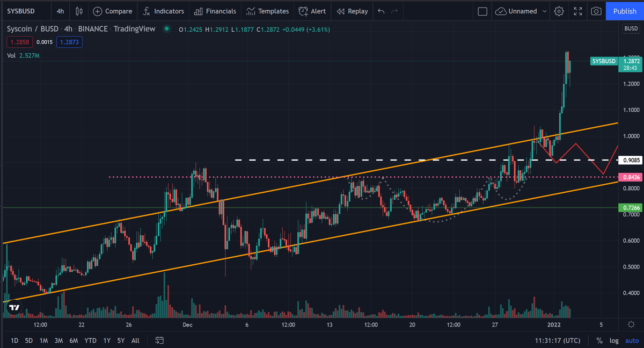Click the green market status dot

coord(167,28)
